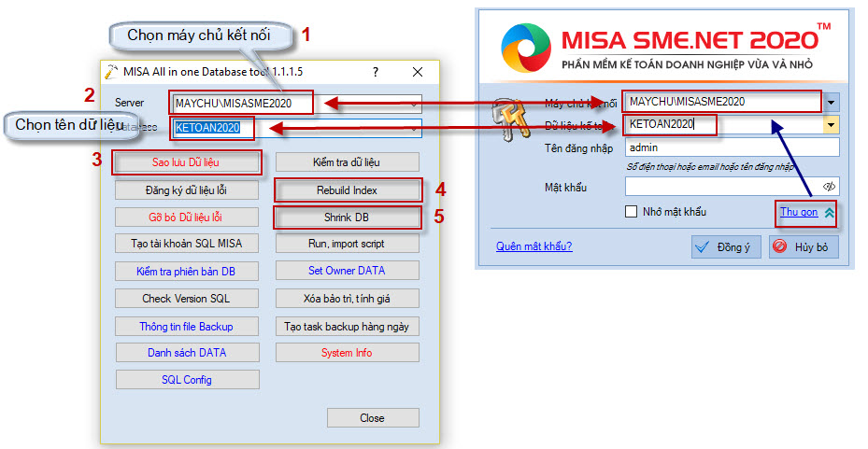Screen dimensions: 868x449
Task: Open Run, import script
Action: [347, 244]
